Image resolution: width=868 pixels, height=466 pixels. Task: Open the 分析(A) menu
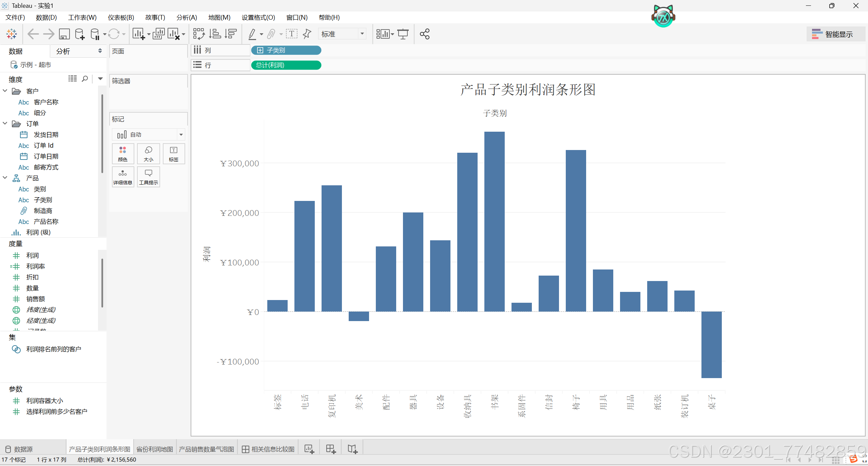point(186,17)
